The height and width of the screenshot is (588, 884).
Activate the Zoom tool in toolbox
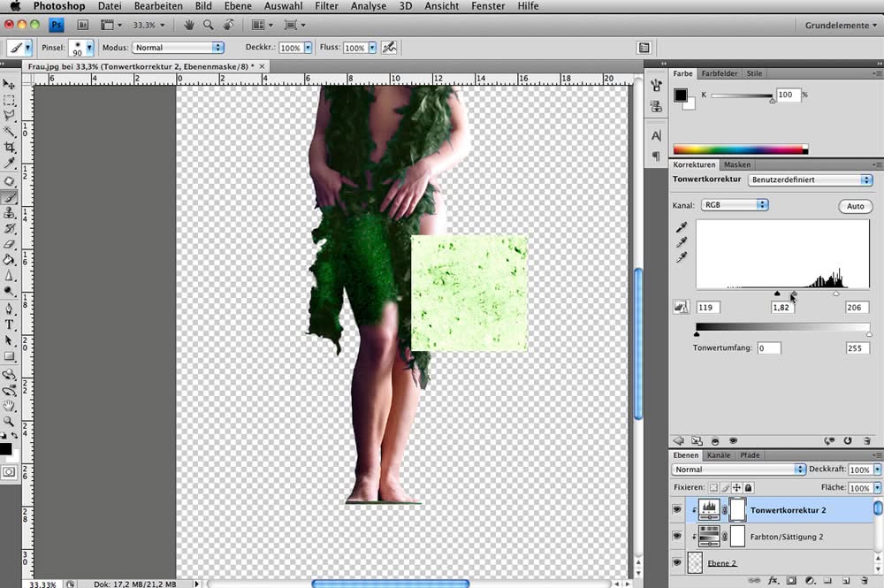(9, 421)
